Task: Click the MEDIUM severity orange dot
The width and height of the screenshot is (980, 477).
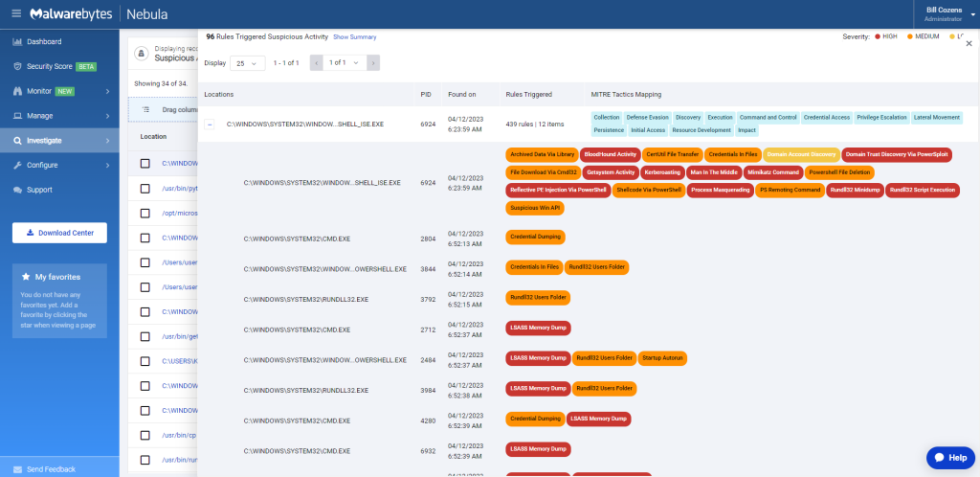Action: pos(910,37)
